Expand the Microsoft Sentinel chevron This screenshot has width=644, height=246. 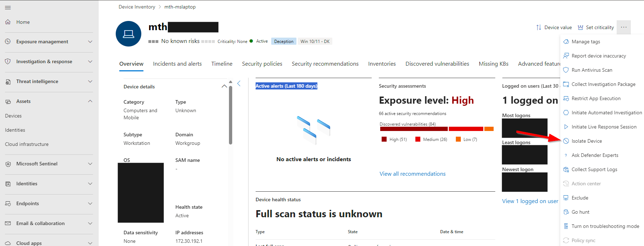pos(90,164)
